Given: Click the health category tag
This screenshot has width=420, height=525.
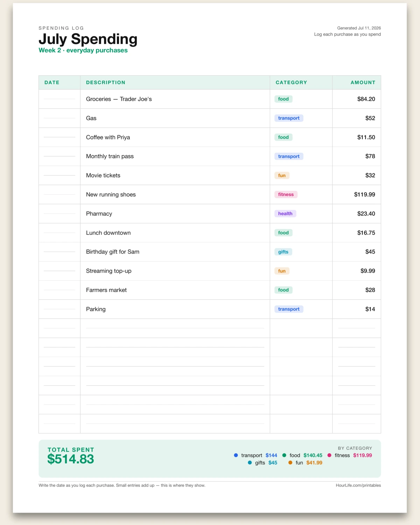Looking at the screenshot, I should click(285, 213).
